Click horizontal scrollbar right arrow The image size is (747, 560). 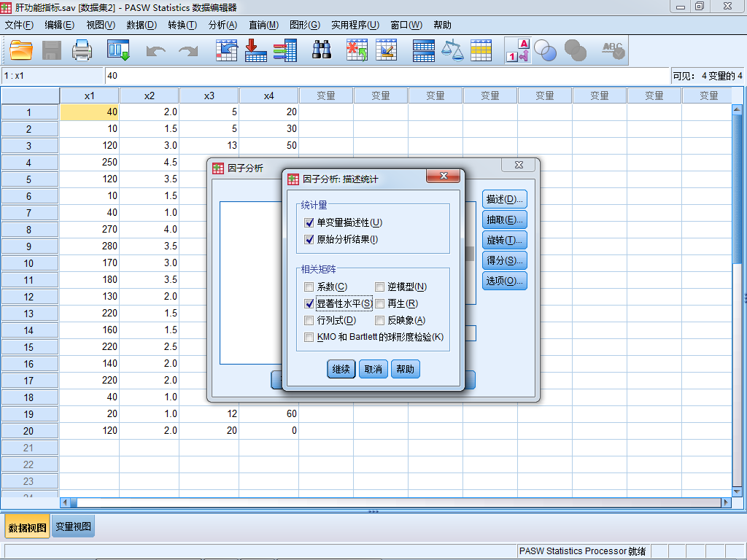(x=726, y=502)
